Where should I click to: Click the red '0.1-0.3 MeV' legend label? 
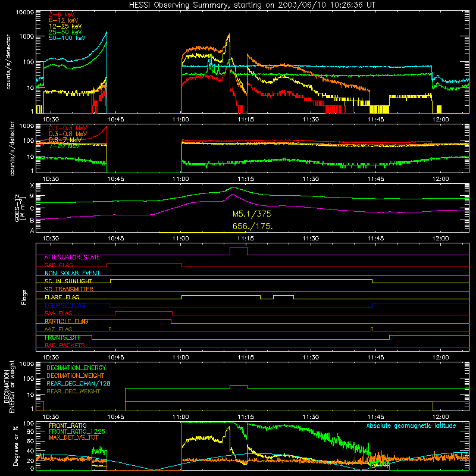tap(68, 128)
